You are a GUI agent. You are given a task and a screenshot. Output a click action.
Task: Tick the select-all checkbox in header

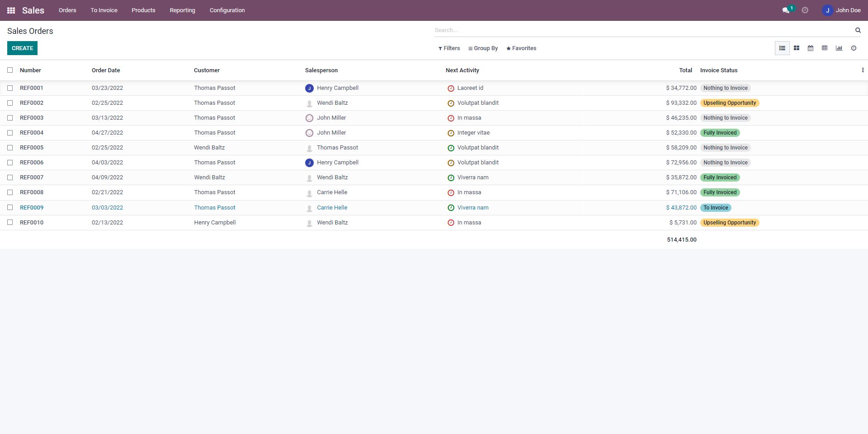point(10,70)
